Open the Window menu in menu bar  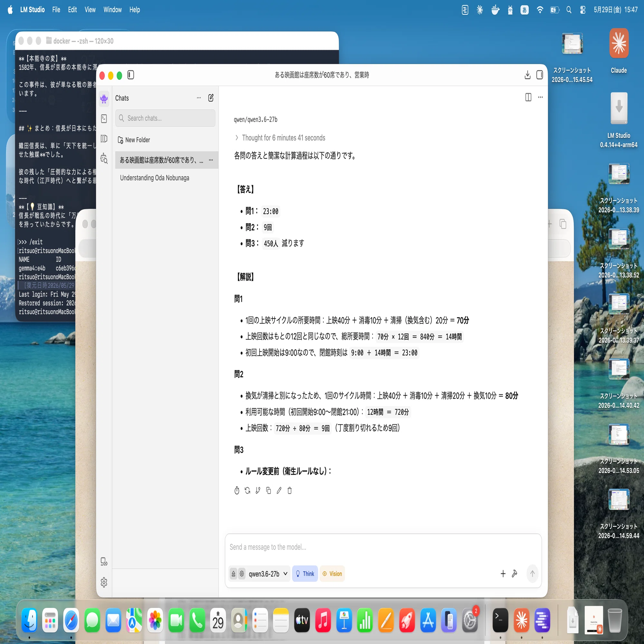pyautogui.click(x=112, y=10)
